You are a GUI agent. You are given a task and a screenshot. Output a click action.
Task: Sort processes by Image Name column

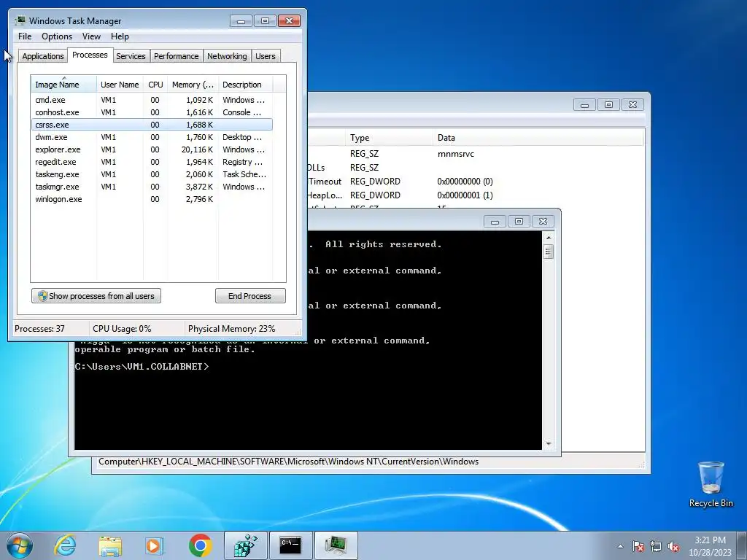[64, 84]
